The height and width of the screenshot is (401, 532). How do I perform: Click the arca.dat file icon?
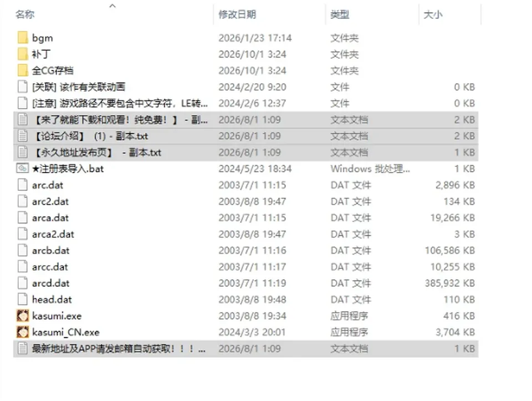23,217
